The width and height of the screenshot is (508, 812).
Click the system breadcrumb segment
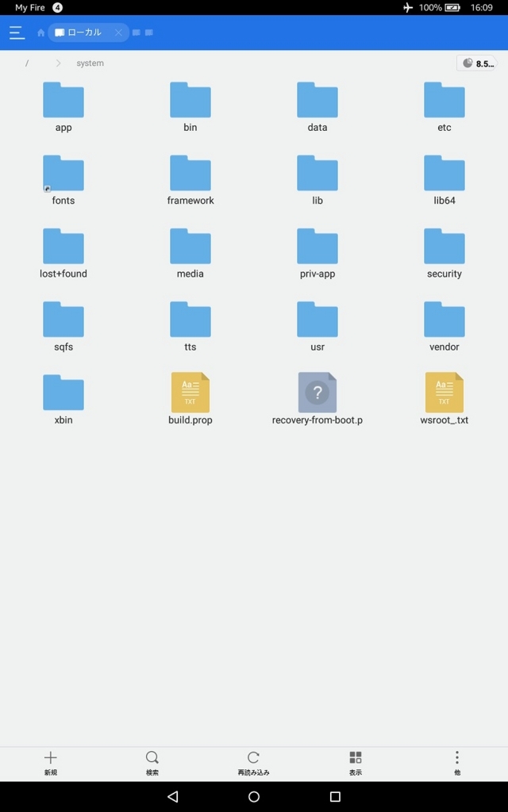coord(90,63)
